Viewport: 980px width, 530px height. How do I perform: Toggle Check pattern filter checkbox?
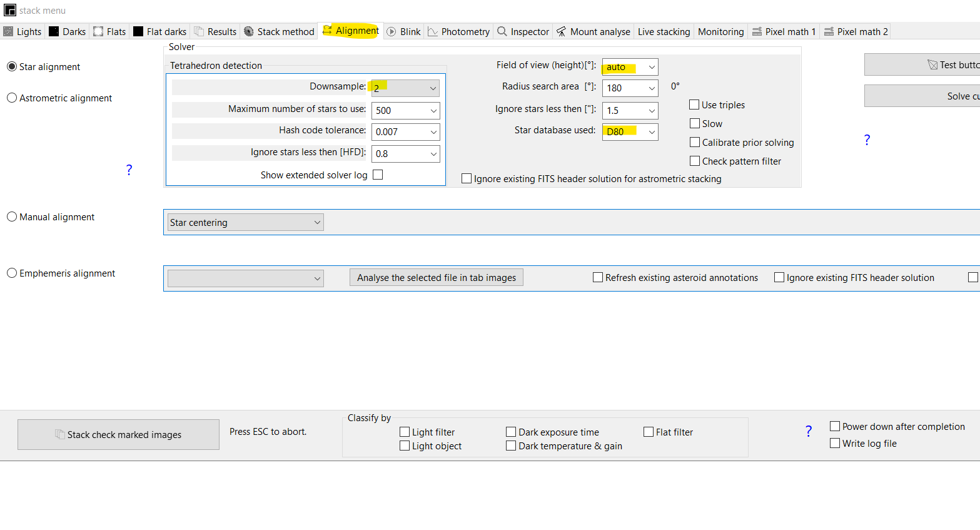pyautogui.click(x=694, y=161)
